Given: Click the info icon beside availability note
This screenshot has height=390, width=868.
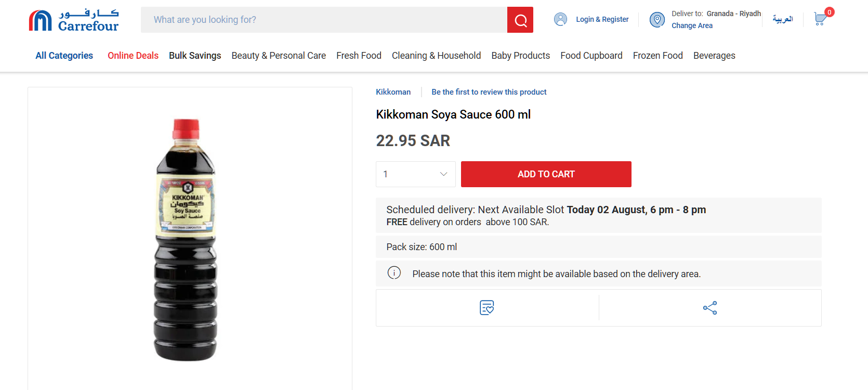Looking at the screenshot, I should point(394,273).
